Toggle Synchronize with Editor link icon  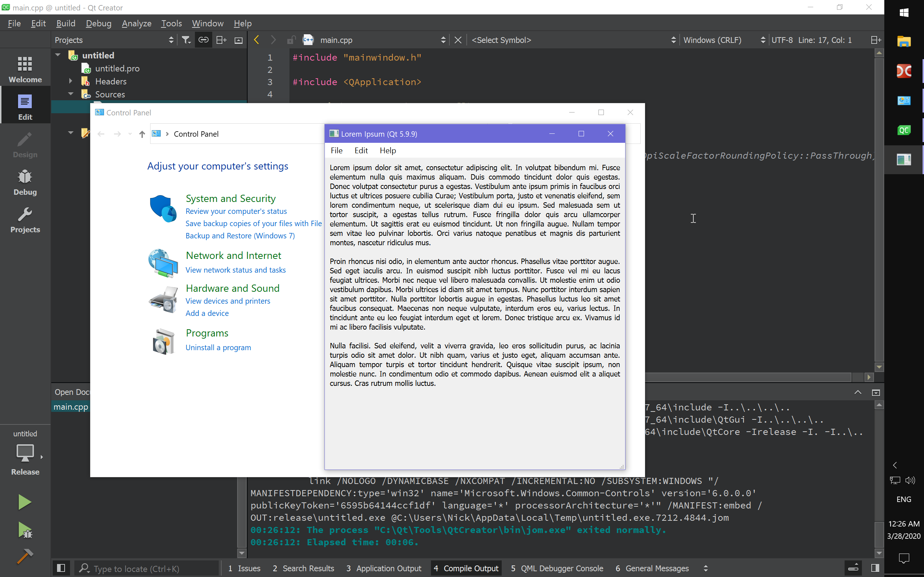coord(203,40)
